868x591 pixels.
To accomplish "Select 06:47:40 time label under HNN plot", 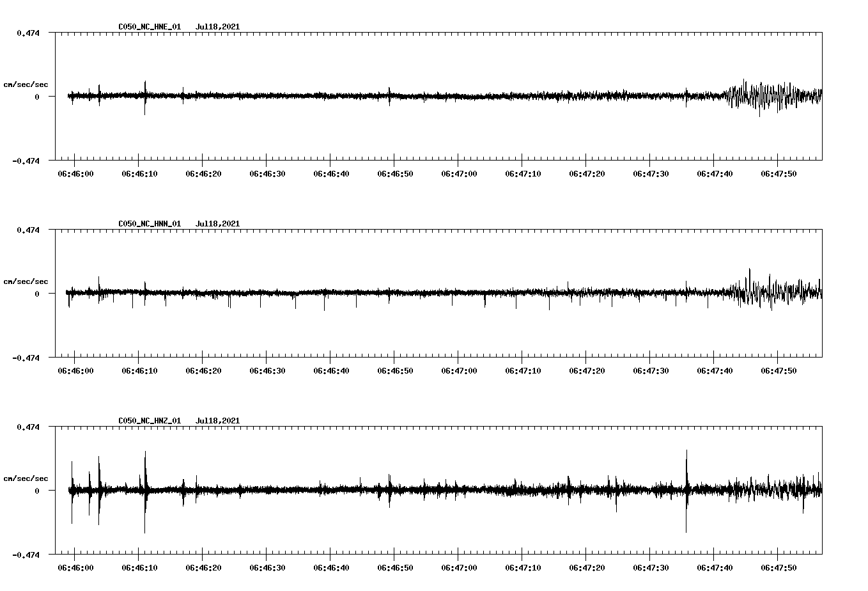I will [x=715, y=371].
